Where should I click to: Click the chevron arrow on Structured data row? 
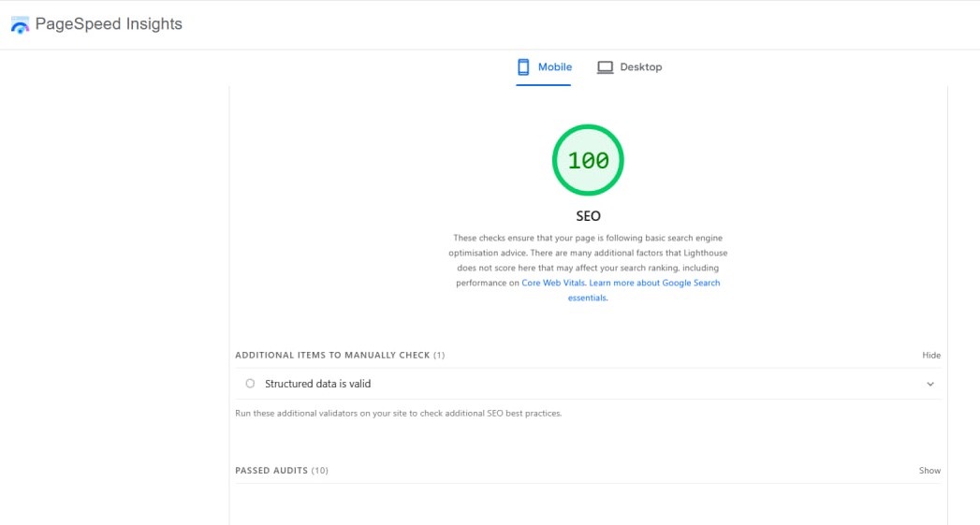pyautogui.click(x=929, y=384)
